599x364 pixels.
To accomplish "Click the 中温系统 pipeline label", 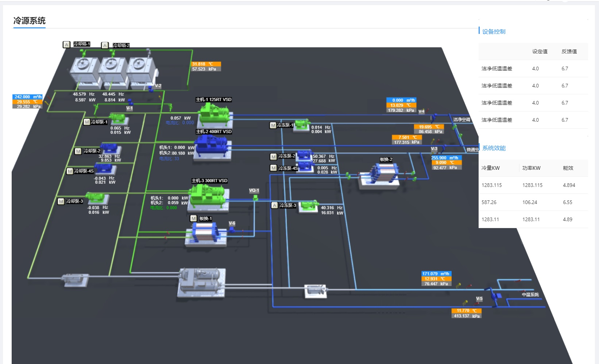I will pos(530,295).
